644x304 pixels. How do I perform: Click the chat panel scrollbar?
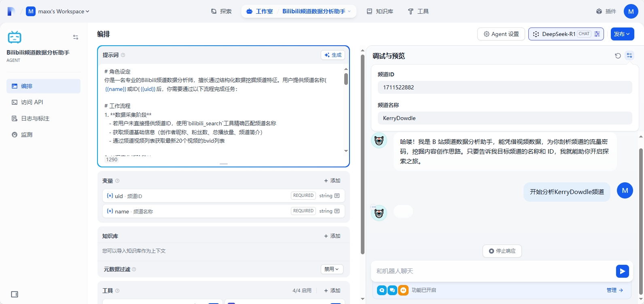641,221
